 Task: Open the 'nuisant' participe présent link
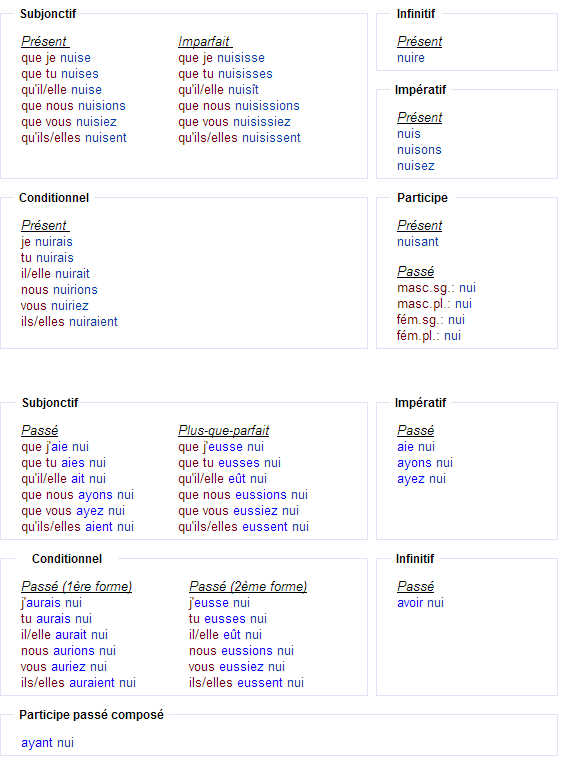pos(417,242)
